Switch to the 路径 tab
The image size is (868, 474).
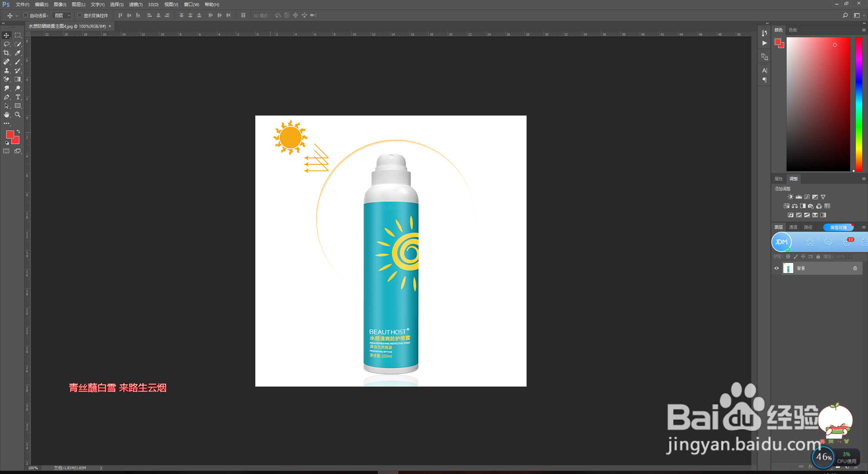tap(808, 227)
